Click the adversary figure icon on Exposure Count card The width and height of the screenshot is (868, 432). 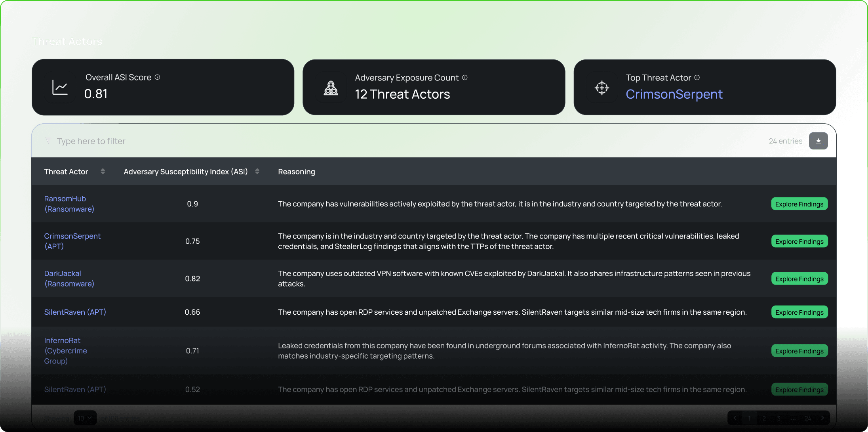pos(331,88)
